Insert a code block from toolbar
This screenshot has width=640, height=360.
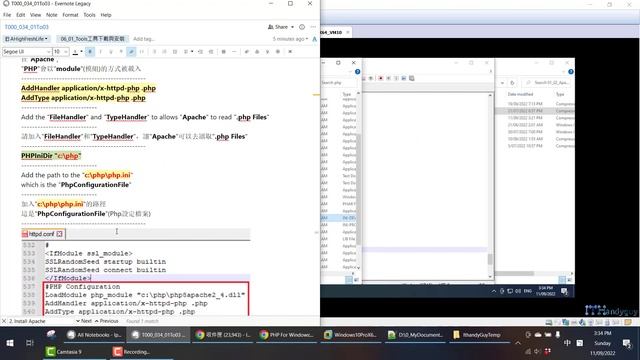point(142,52)
